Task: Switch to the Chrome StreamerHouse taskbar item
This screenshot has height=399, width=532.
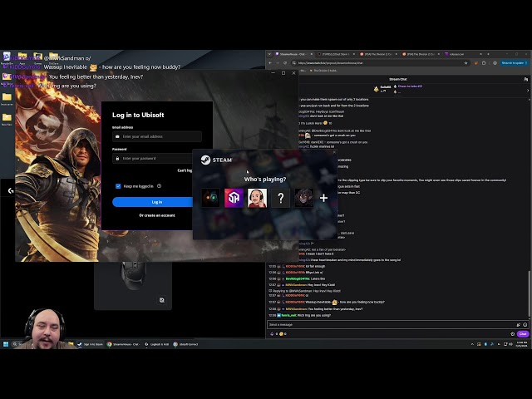Action: (123, 344)
